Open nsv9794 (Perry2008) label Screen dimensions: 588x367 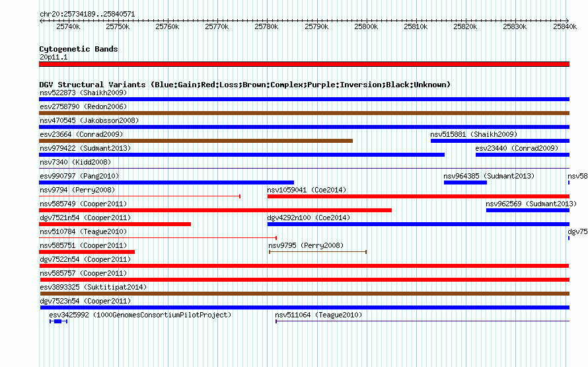click(x=77, y=190)
